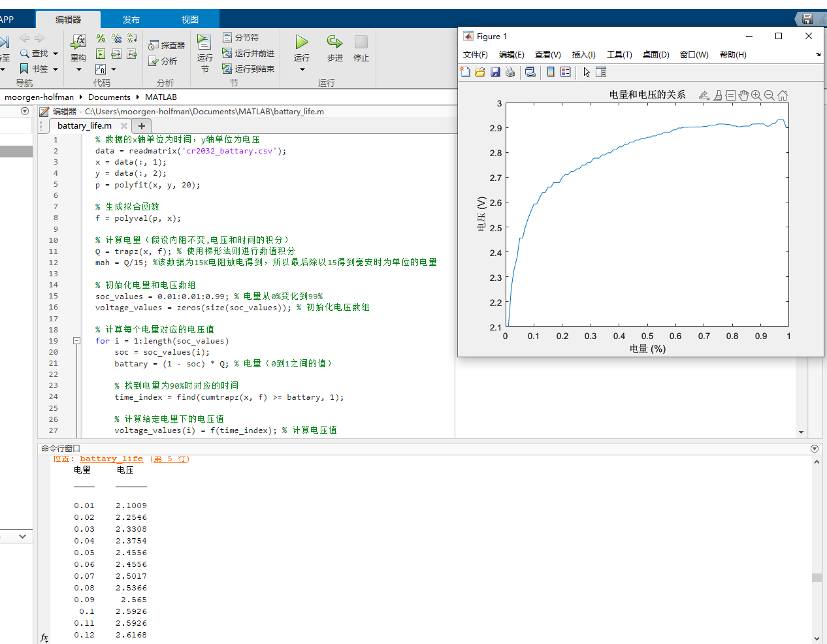Select the Edit Plot arrow tool
Image resolution: width=827 pixels, height=644 pixels.
[587, 72]
